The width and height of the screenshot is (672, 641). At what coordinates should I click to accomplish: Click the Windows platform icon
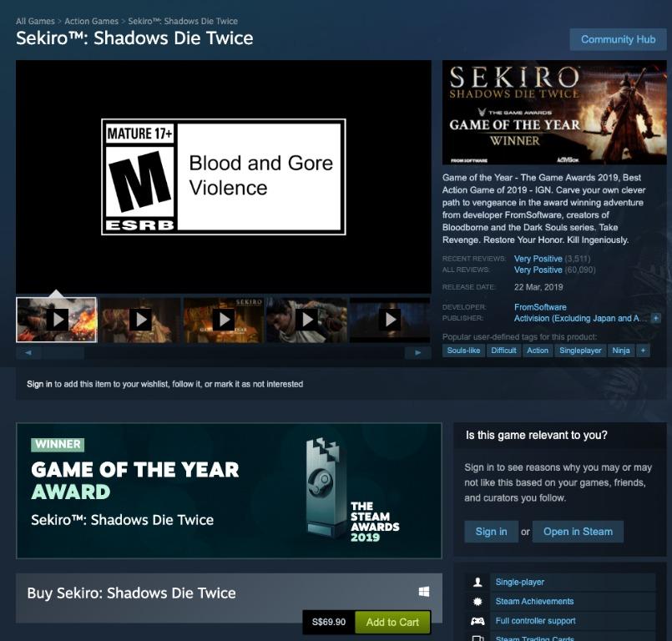pyautogui.click(x=423, y=593)
